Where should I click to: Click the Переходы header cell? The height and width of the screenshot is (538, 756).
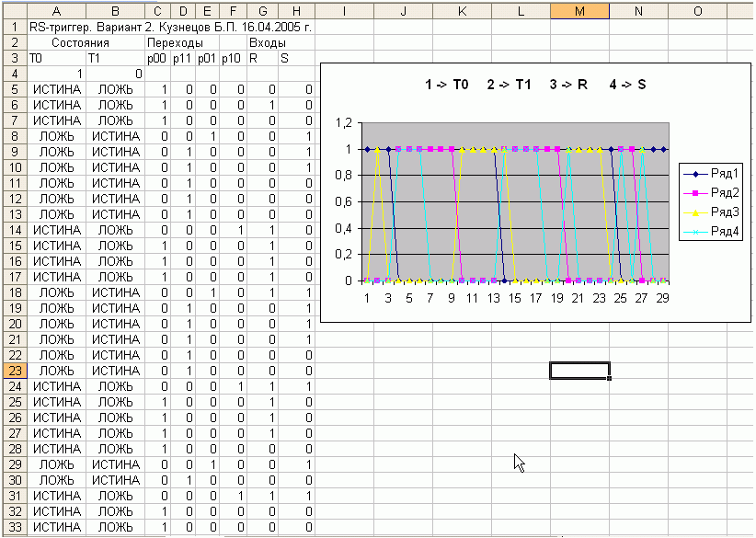178,42
